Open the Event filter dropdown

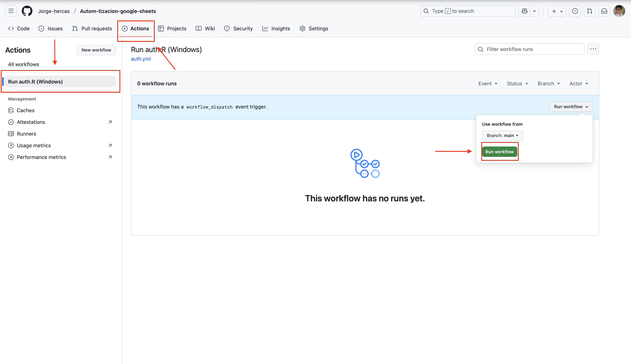coord(488,84)
